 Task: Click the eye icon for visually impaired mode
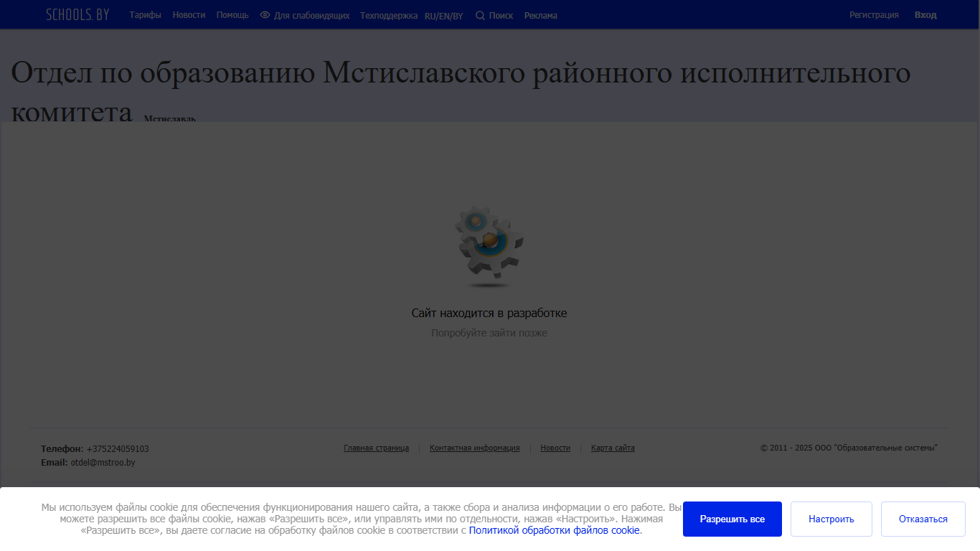(x=265, y=15)
